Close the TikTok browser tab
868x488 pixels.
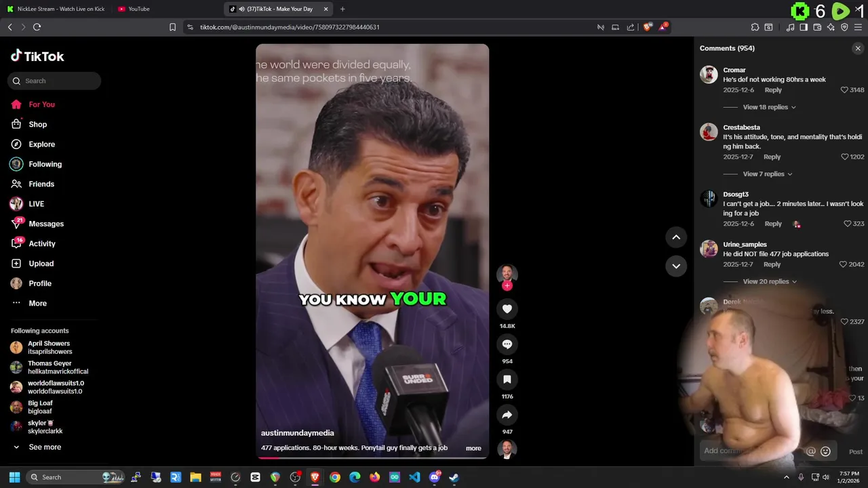click(x=325, y=9)
